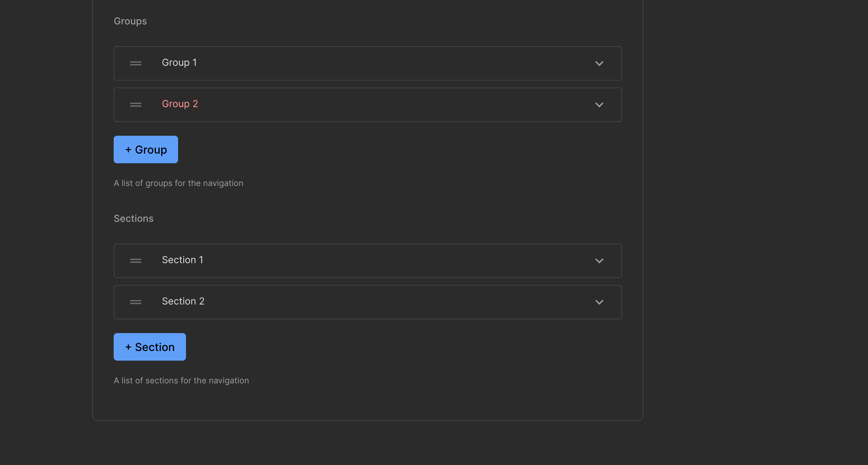The image size is (868, 465).
Task: Select the Section 2 title text
Action: point(183,301)
